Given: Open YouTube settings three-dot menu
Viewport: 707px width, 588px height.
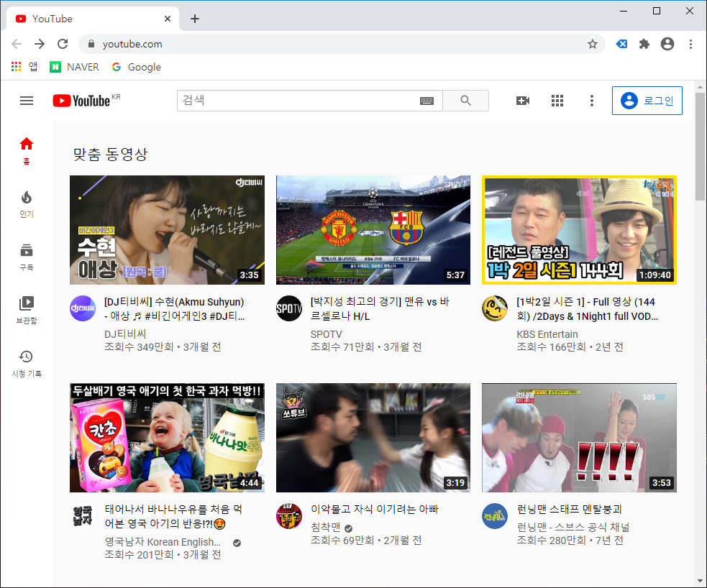Looking at the screenshot, I should click(592, 101).
